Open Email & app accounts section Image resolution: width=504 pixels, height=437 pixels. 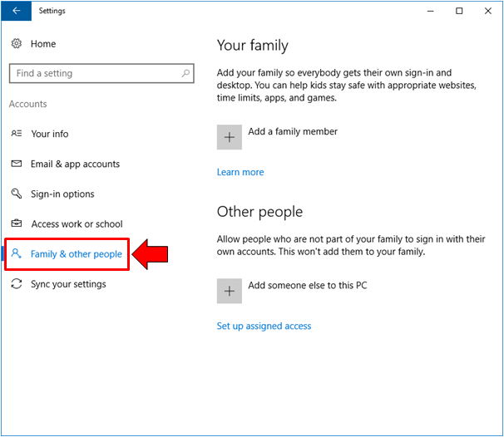[75, 164]
